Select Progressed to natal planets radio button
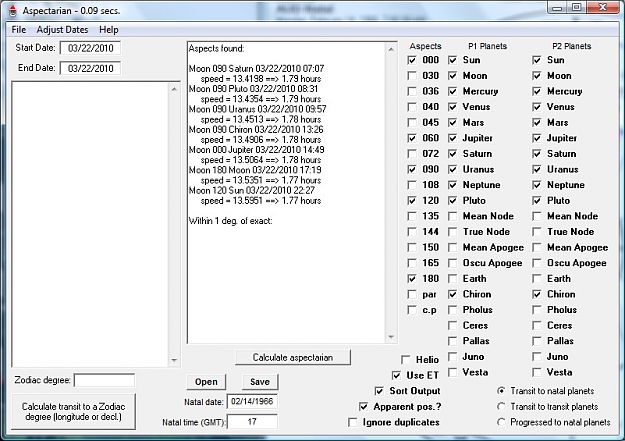The width and height of the screenshot is (625, 441). point(501,422)
